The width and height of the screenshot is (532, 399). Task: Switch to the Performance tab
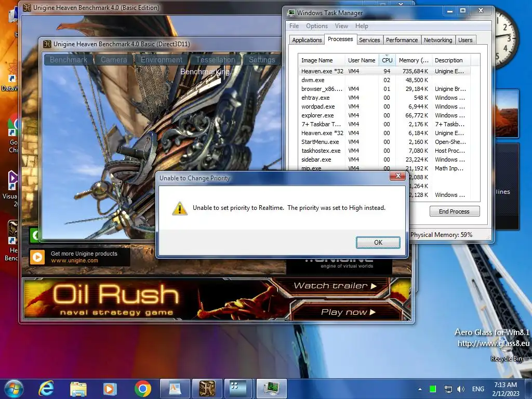pos(402,40)
